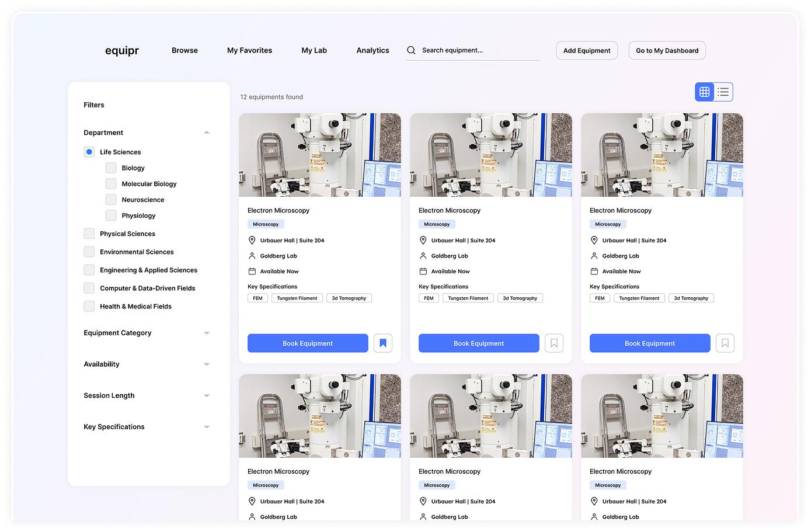Click the Add Equipment button
Viewport: 811px width, 532px height.
click(x=586, y=50)
